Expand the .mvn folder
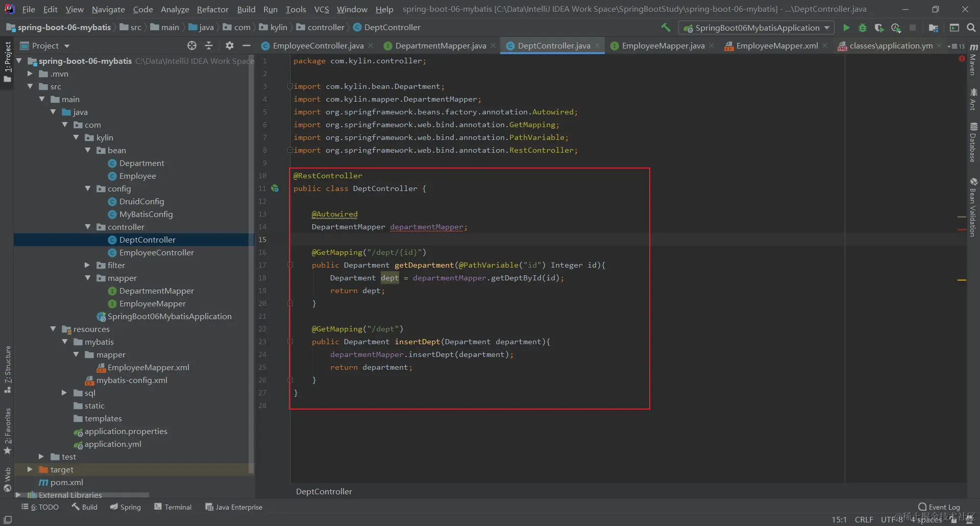 click(x=30, y=74)
